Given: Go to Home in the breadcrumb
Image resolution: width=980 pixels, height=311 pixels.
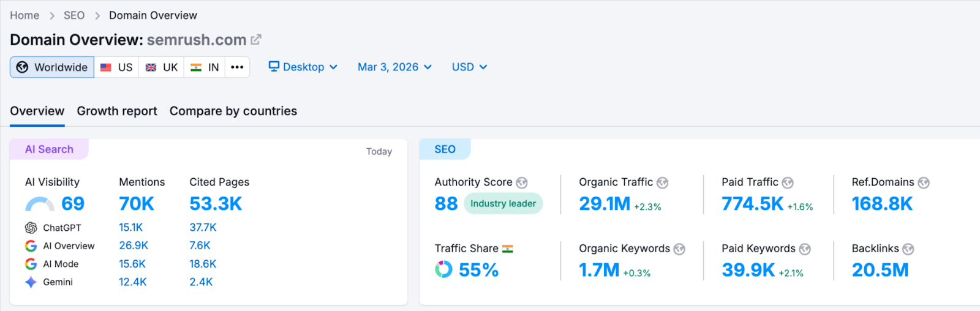Looking at the screenshot, I should [24, 15].
